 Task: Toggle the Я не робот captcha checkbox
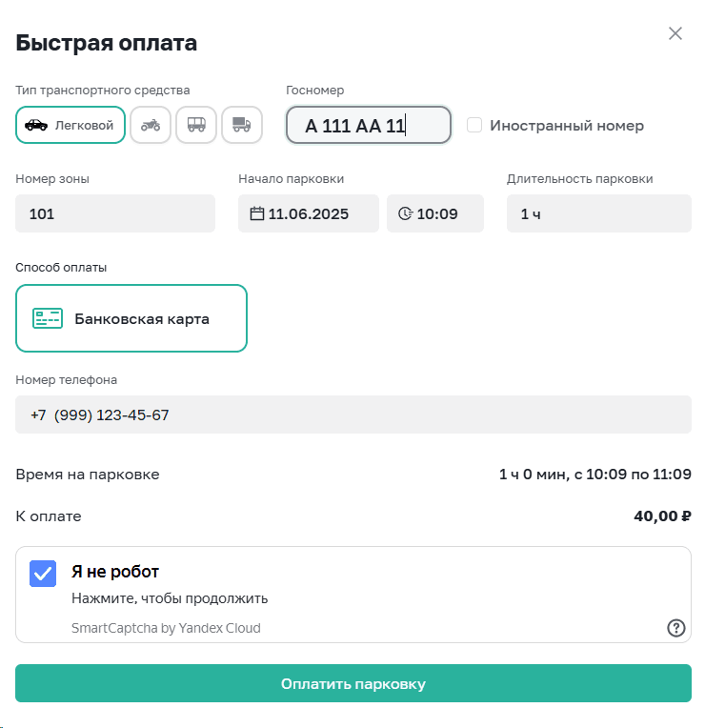tap(43, 573)
